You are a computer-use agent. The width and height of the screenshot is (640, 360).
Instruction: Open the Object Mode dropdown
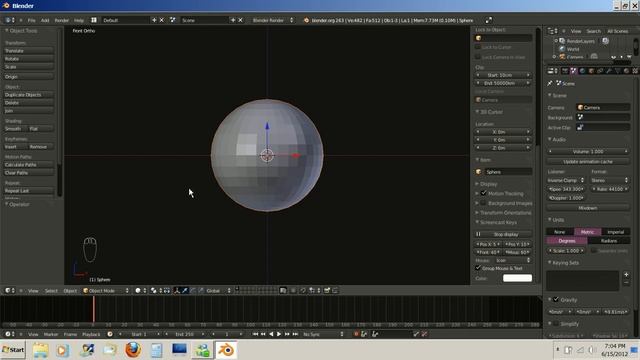pos(105,291)
